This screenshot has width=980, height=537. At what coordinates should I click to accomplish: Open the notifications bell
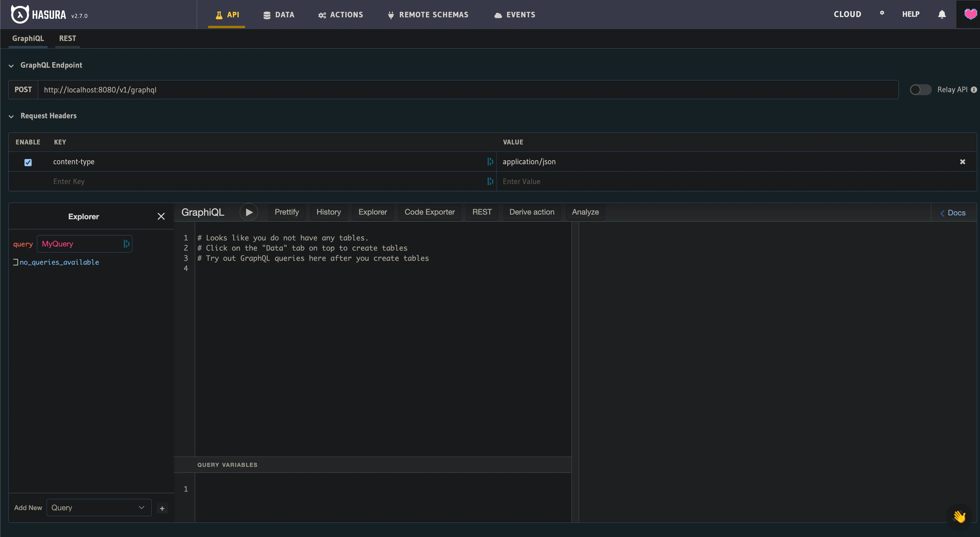942,14
